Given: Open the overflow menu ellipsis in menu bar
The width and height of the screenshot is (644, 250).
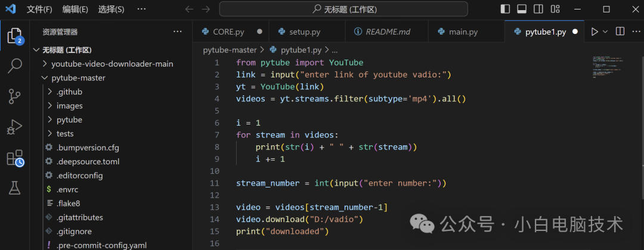Looking at the screenshot, I should click(141, 9).
